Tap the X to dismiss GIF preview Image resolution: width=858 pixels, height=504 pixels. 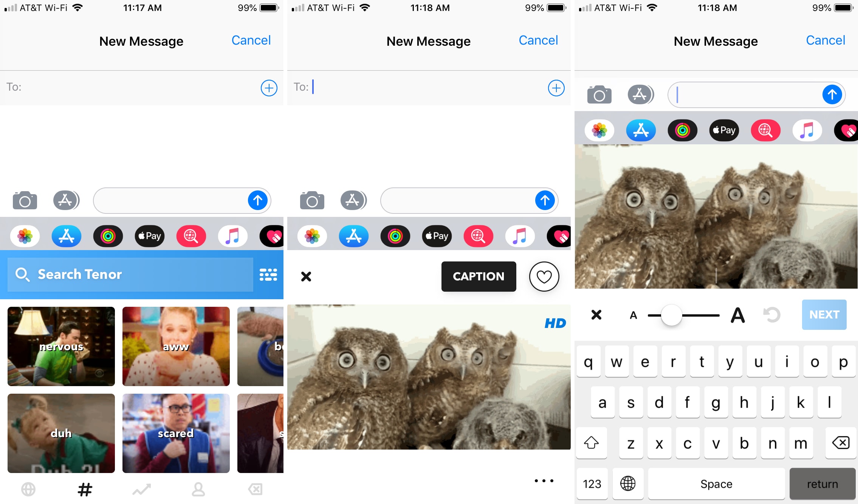[305, 277]
